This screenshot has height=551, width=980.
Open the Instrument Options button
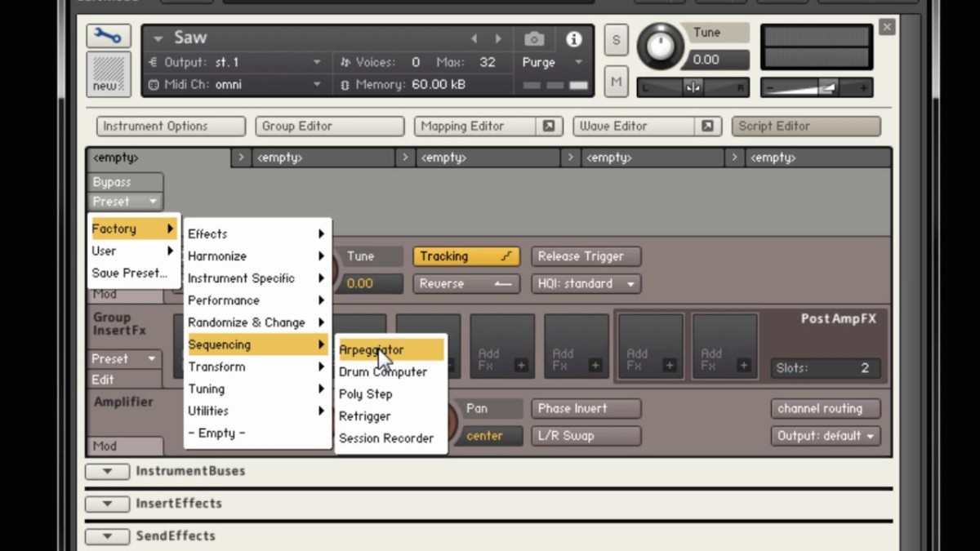[170, 126]
